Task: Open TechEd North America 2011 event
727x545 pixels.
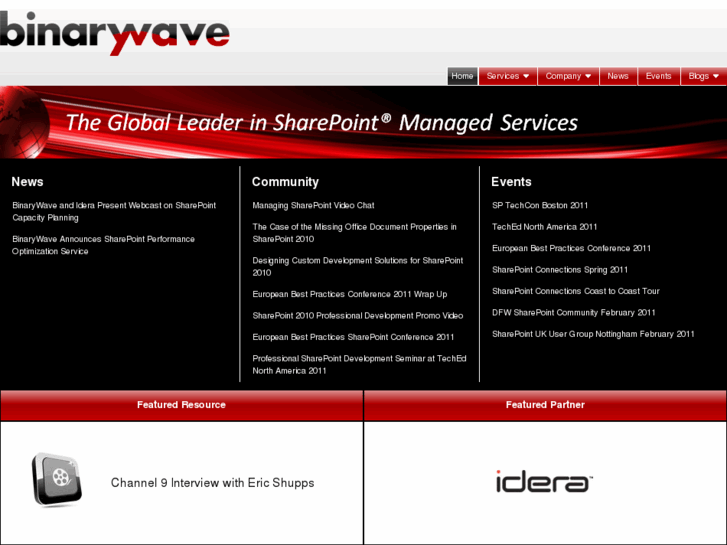Action: (545, 227)
